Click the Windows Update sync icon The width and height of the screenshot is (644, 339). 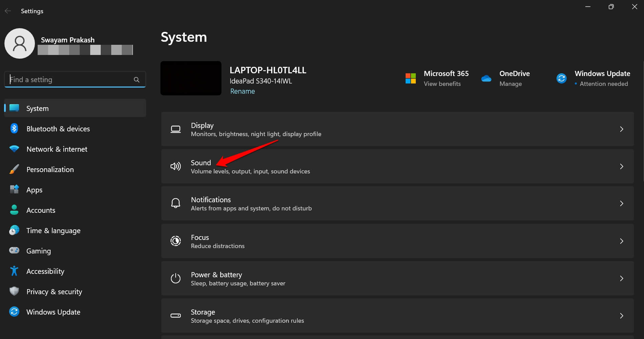pos(14,312)
